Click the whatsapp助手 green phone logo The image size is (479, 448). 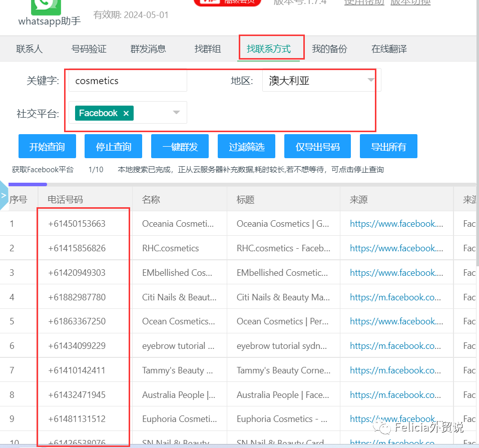click(x=46, y=7)
